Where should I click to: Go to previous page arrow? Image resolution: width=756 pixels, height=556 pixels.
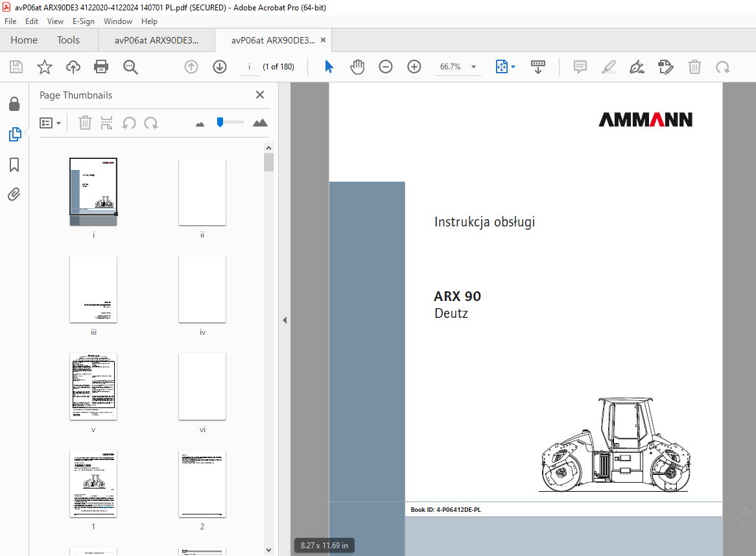191,67
